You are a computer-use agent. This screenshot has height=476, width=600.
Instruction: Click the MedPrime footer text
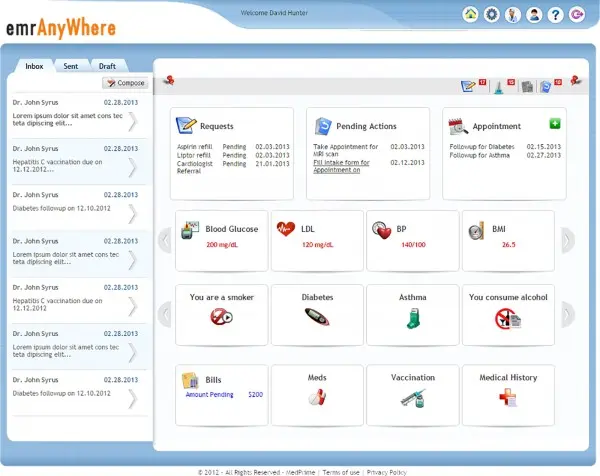point(300,472)
